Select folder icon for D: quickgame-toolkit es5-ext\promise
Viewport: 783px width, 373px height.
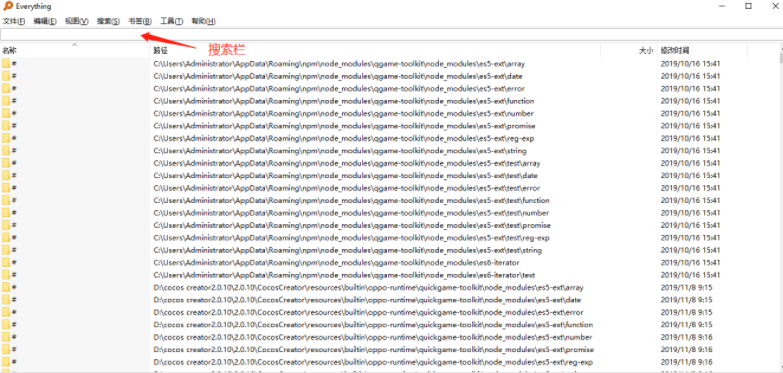(x=6, y=349)
